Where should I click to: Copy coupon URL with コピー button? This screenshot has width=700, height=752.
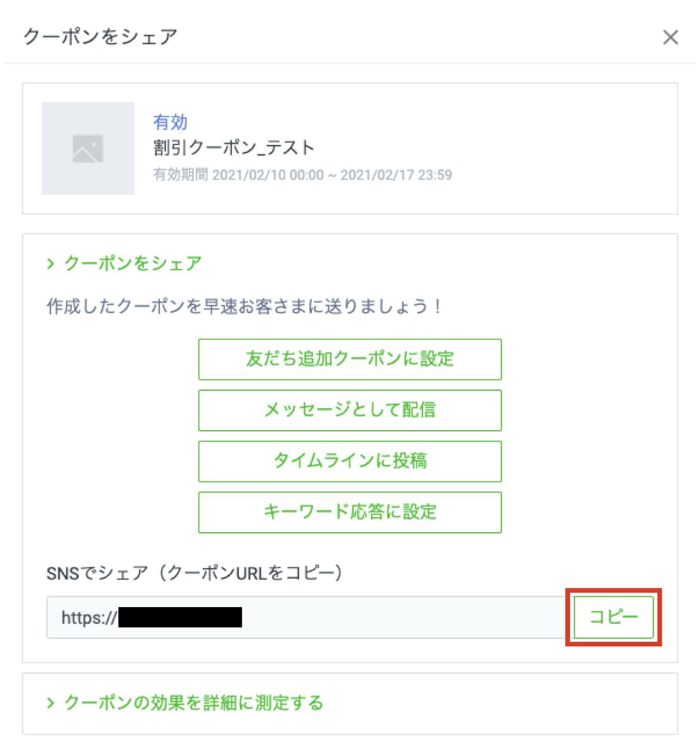pyautogui.click(x=613, y=617)
